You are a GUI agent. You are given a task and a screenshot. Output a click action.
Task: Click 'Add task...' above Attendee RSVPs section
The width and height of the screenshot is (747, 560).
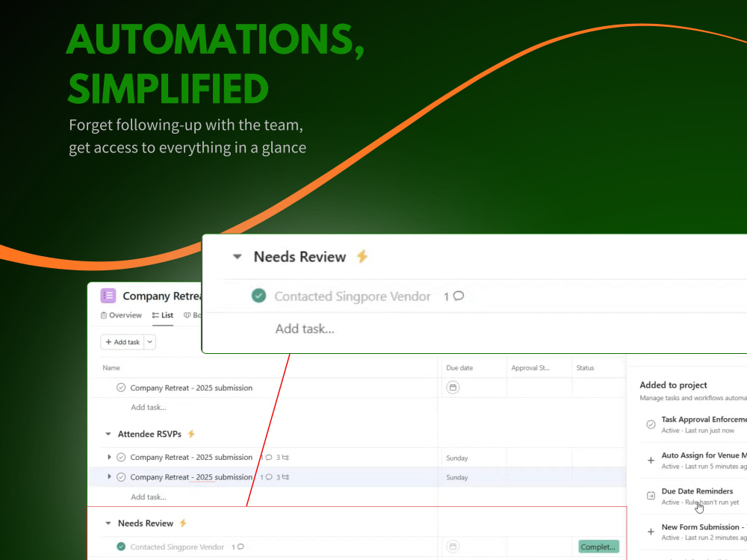coord(149,407)
